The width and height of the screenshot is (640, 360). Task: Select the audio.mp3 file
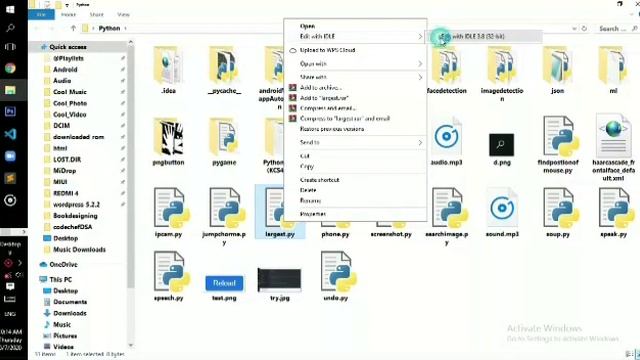pyautogui.click(x=447, y=141)
